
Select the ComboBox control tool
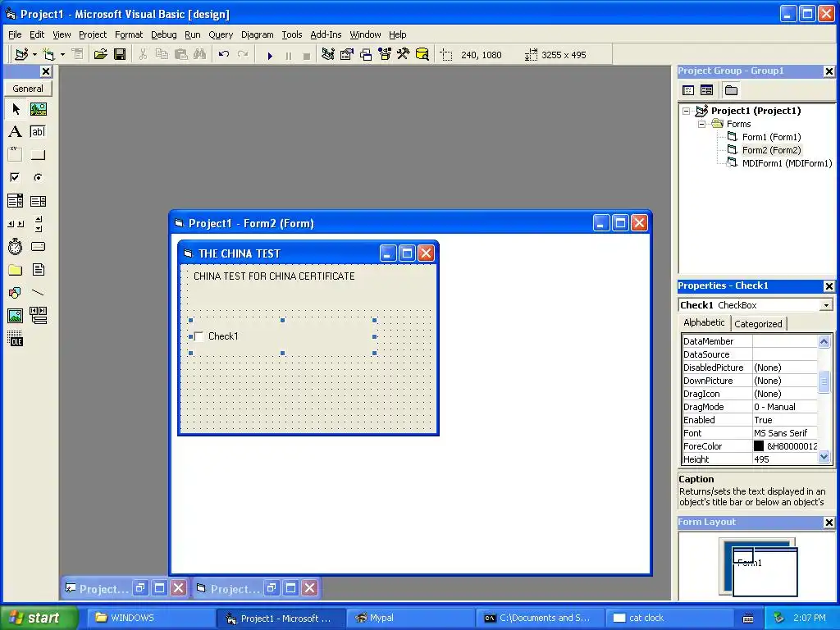[x=16, y=201]
